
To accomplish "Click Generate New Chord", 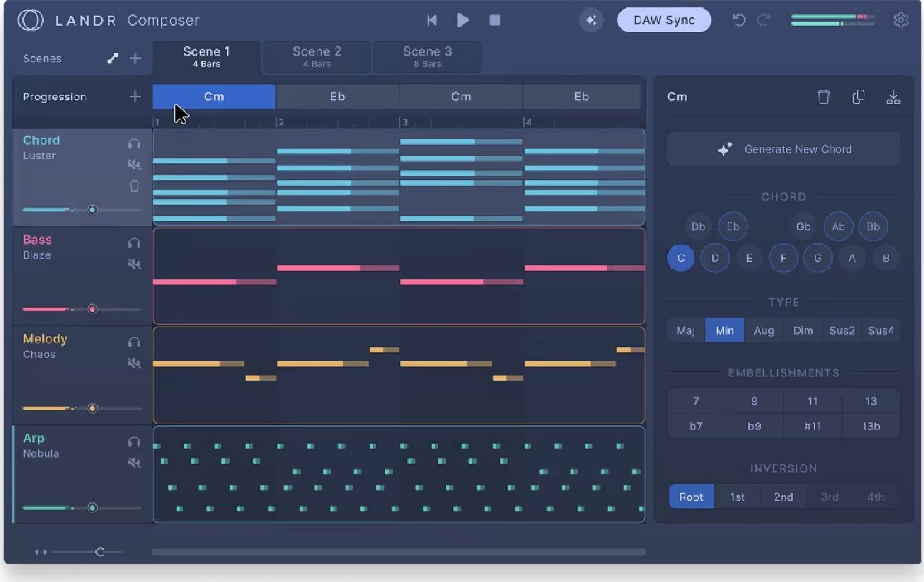I will click(783, 149).
